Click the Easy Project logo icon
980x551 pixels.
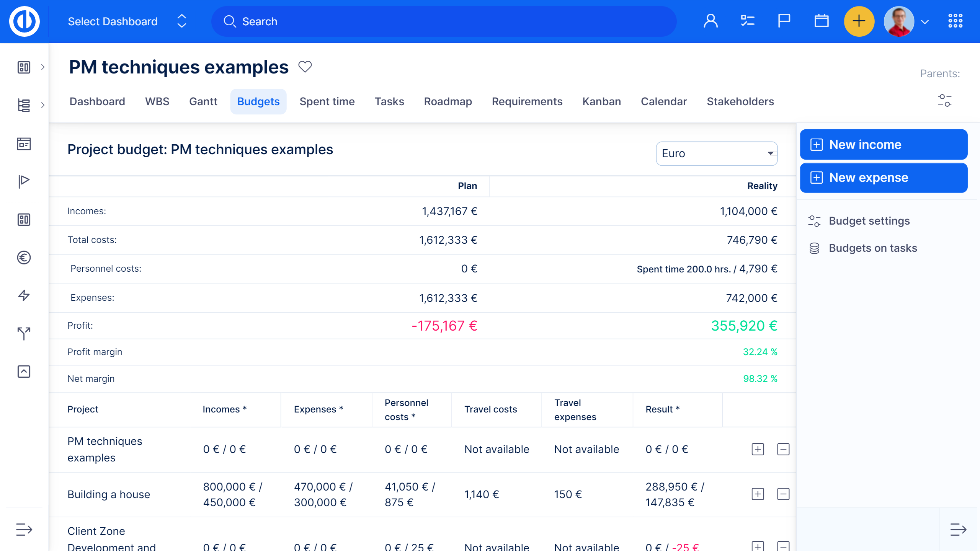click(24, 21)
